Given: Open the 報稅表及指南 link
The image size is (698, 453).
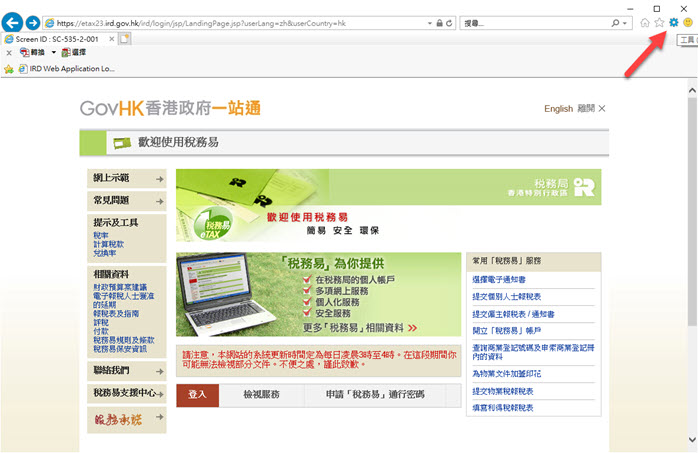Looking at the screenshot, I should point(116,314).
